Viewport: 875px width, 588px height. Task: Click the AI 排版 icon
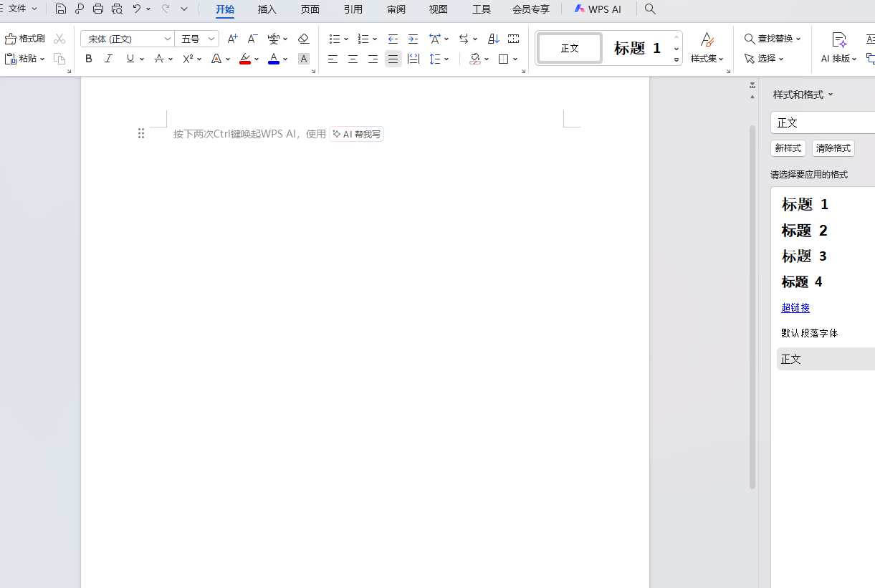[839, 39]
